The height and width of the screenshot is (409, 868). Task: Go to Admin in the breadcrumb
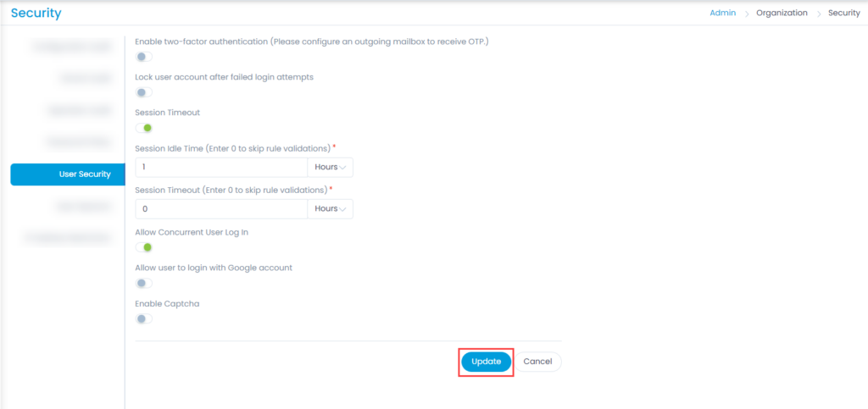(722, 14)
